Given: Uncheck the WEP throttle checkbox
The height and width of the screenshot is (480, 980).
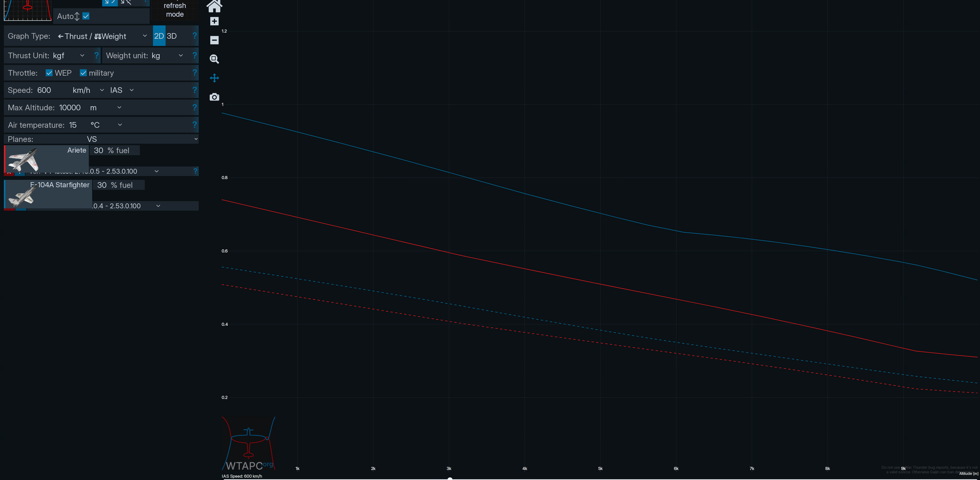Looking at the screenshot, I should (x=49, y=73).
